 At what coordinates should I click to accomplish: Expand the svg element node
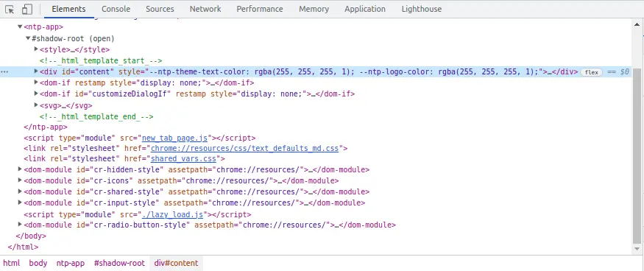[36, 105]
